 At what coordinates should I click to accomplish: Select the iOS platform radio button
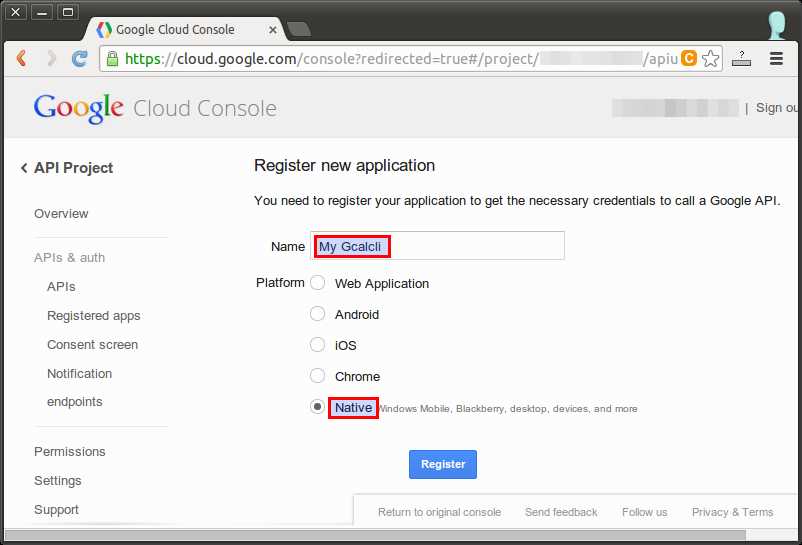317,345
